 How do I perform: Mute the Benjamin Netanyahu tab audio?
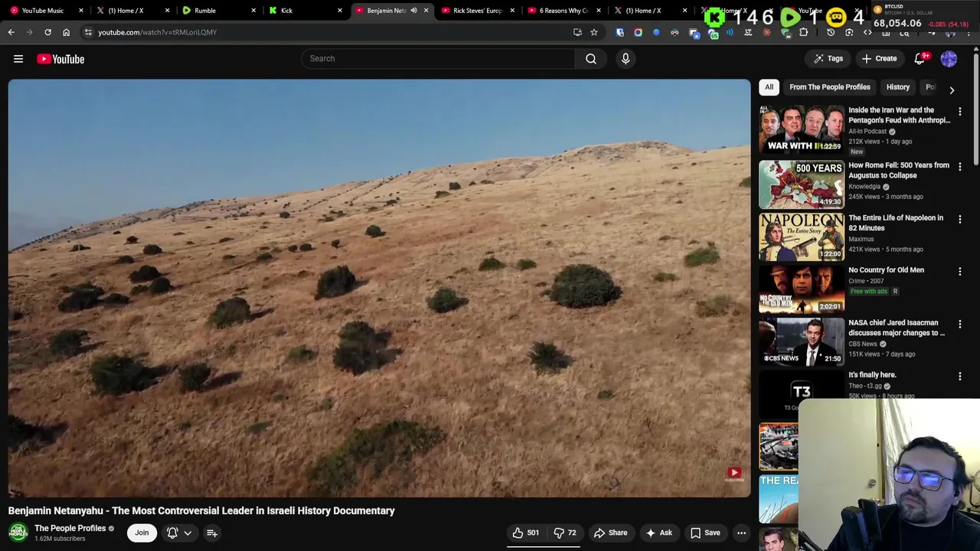413,11
